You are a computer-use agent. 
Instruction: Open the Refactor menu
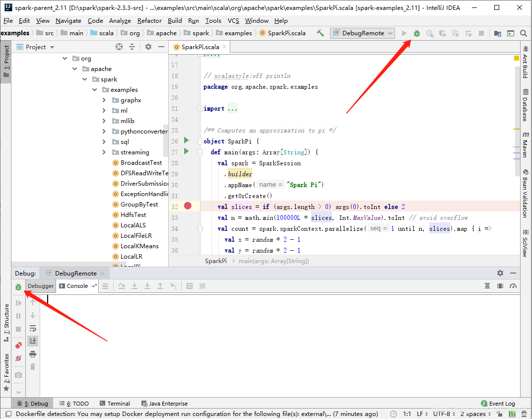(149, 21)
